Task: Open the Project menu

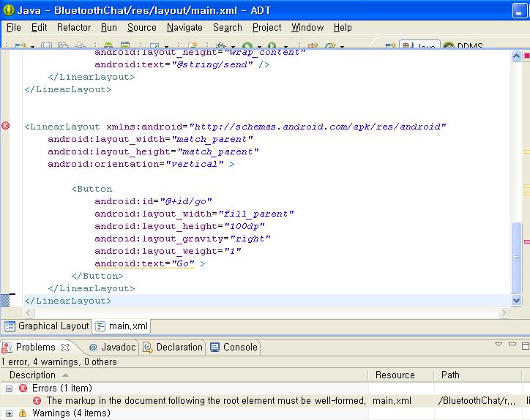Action: coord(266,28)
